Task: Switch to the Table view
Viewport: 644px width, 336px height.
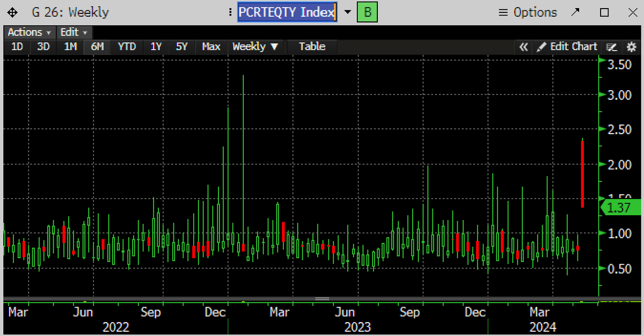Action: [x=312, y=47]
